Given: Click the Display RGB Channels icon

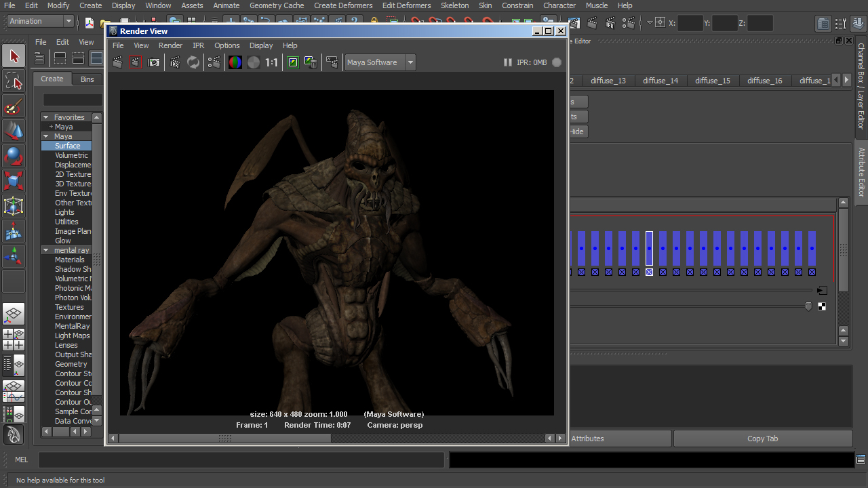Looking at the screenshot, I should [x=235, y=62].
